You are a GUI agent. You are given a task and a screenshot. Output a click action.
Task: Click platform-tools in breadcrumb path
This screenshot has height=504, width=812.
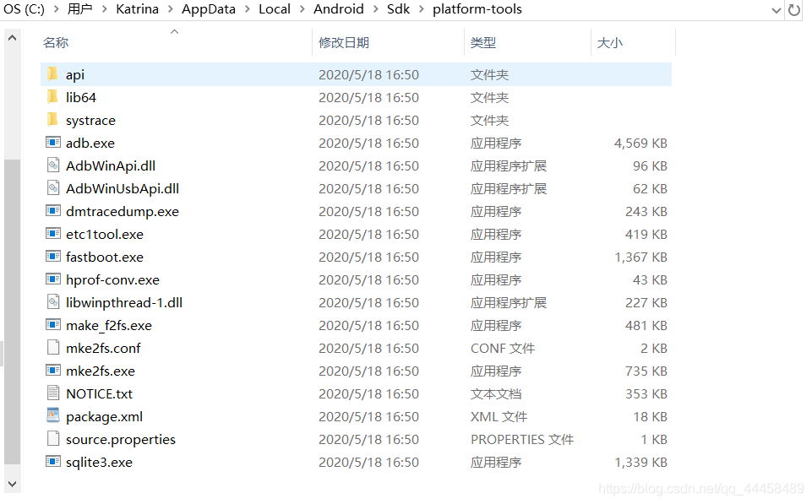pyautogui.click(x=477, y=9)
